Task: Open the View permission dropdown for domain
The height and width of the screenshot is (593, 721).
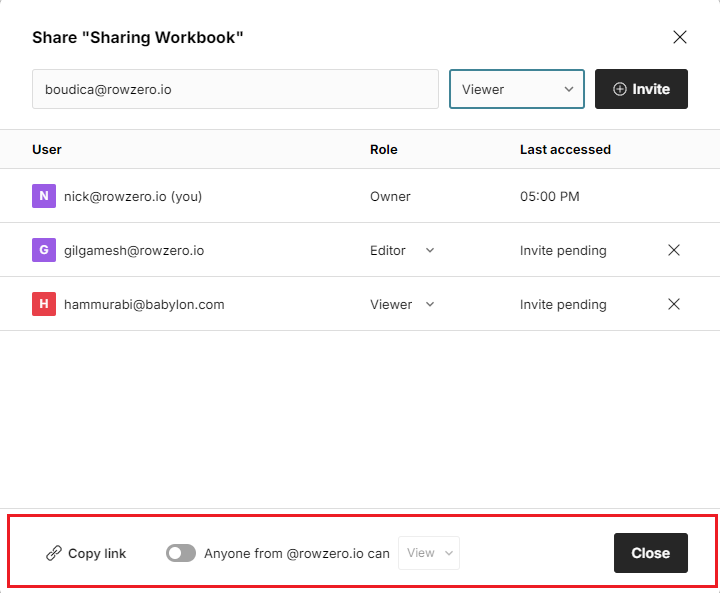Action: pos(429,553)
